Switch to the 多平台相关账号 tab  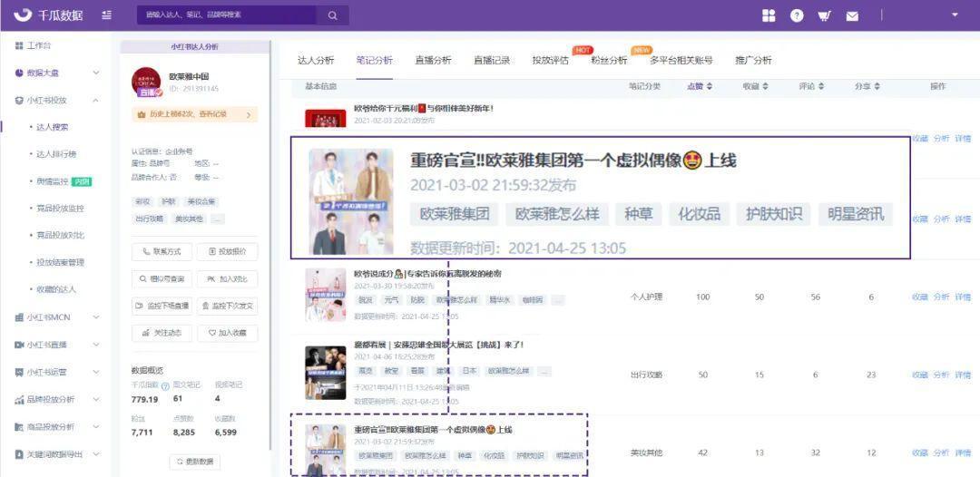[x=681, y=61]
